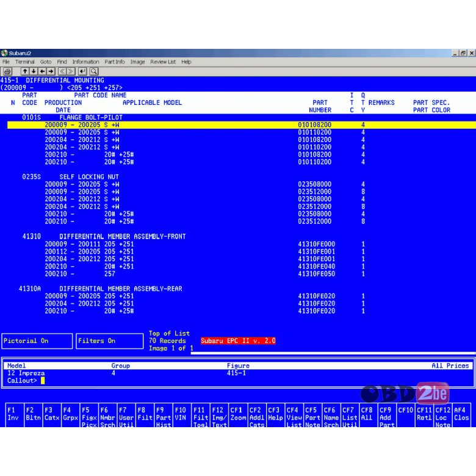Click the right arrow toolbar button

click(x=51, y=71)
